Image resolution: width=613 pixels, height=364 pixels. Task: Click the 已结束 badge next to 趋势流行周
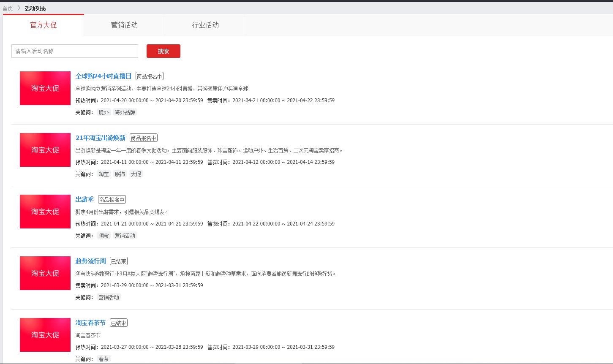(118, 261)
